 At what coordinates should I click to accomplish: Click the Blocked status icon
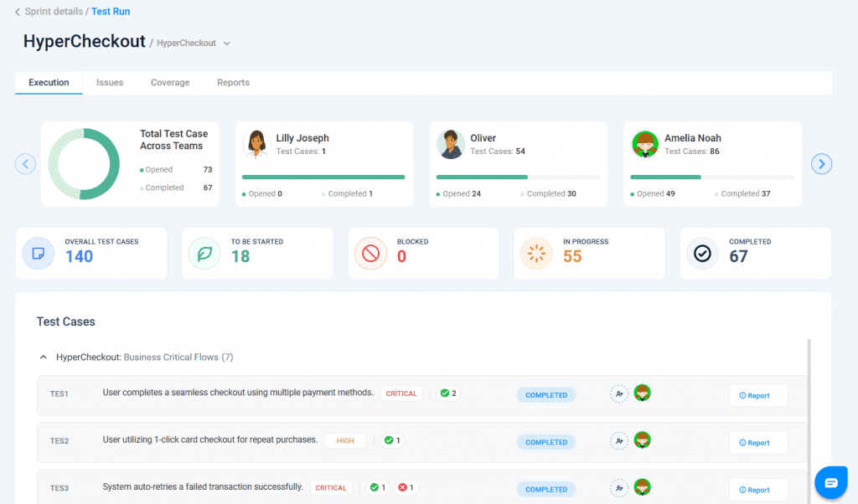click(x=370, y=253)
